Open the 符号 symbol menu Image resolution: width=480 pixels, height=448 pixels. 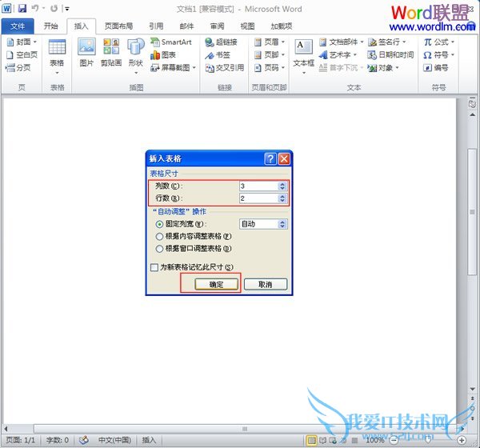click(439, 55)
